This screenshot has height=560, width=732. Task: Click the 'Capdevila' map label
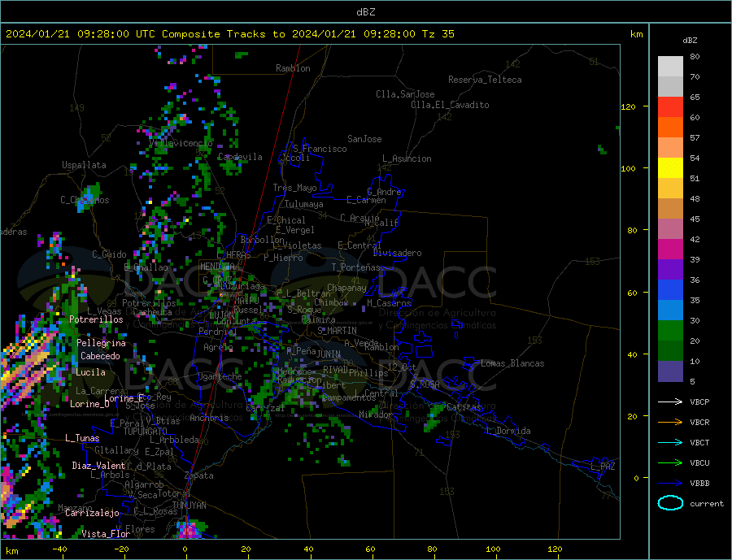240,157
